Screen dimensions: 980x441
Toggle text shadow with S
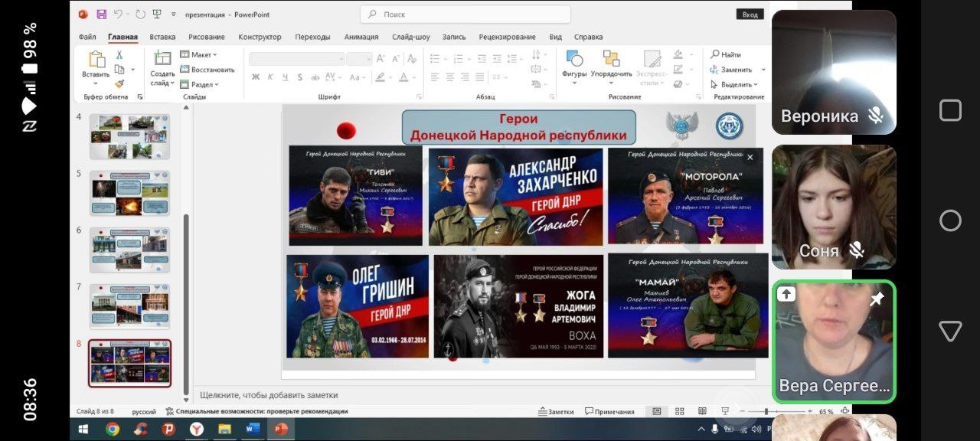(299, 77)
